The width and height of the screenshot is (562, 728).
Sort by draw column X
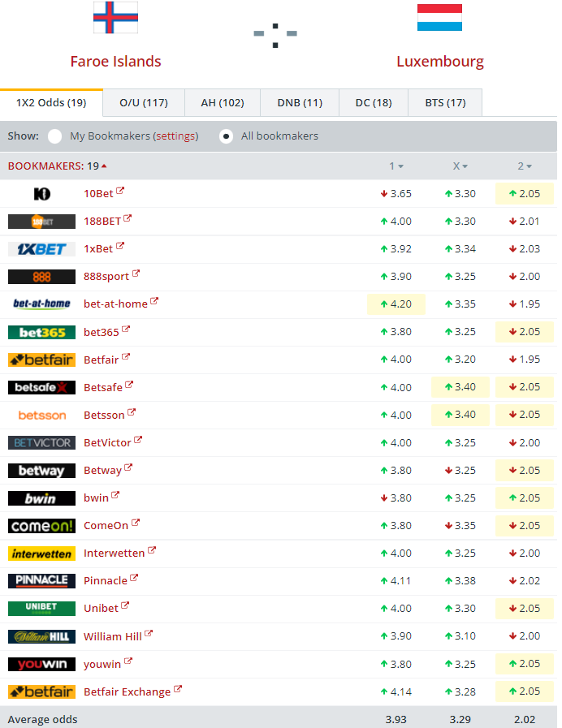[461, 166]
